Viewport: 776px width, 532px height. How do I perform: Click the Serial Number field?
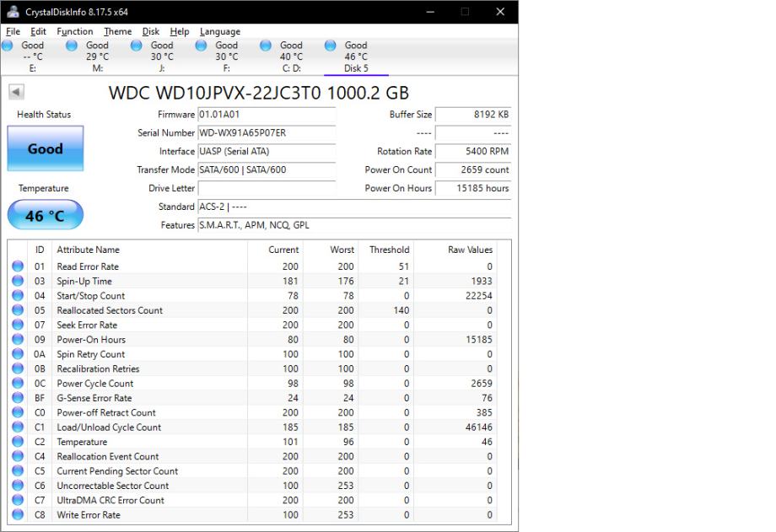pos(267,132)
